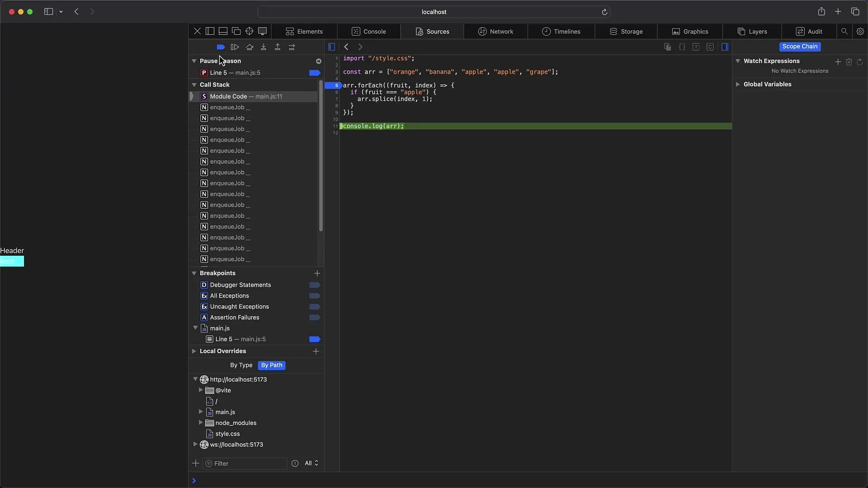Screen dimensions: 868x488
Task: Refresh the watch expressions
Action: 860,61
